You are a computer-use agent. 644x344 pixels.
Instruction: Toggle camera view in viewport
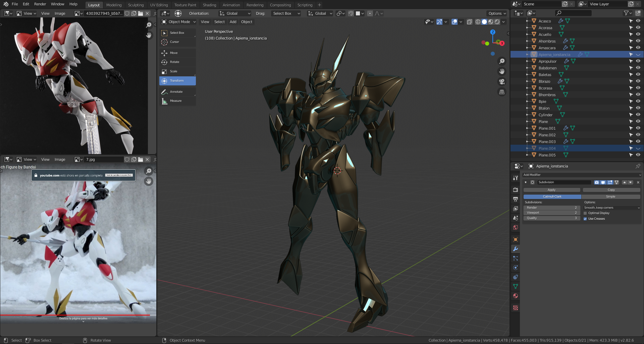coord(502,82)
